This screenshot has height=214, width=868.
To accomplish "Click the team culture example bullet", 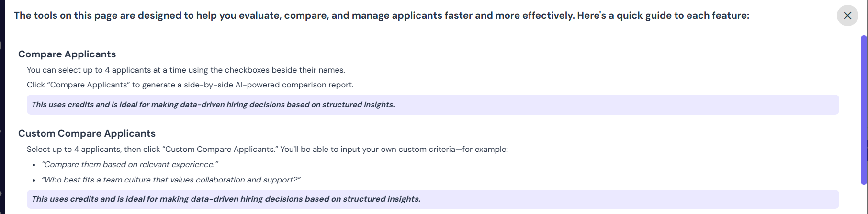I will pyautogui.click(x=171, y=180).
